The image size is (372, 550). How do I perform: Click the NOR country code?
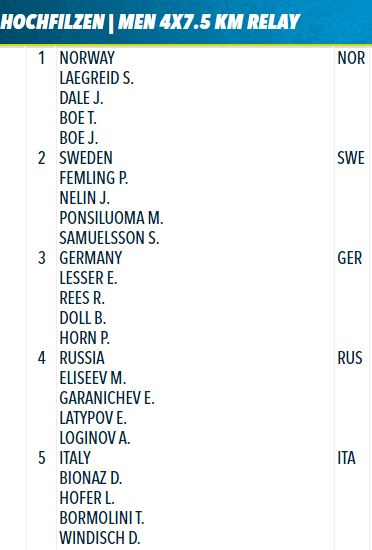point(351,58)
